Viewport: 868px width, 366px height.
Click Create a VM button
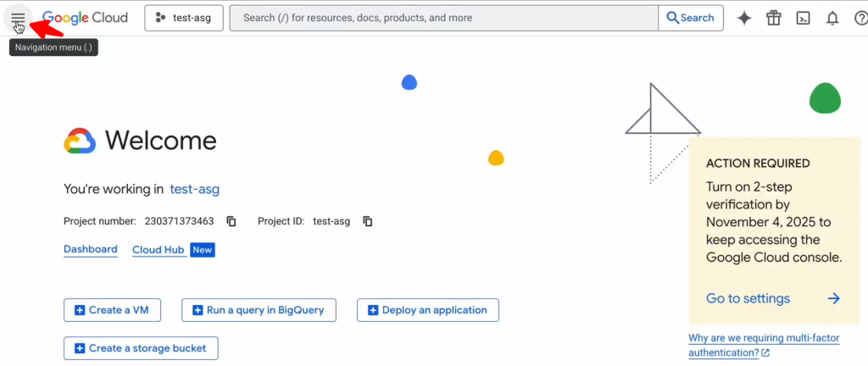(112, 310)
